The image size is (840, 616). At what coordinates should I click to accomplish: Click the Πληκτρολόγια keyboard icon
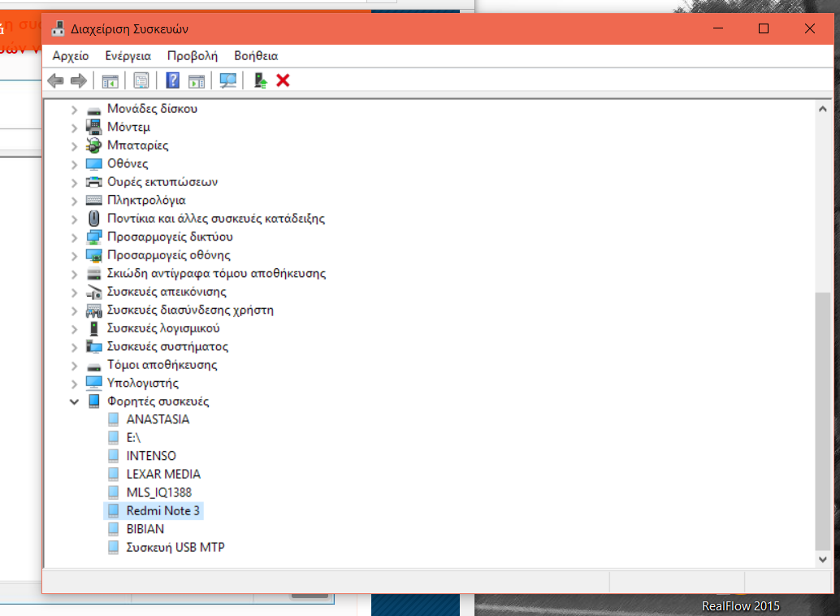click(93, 201)
